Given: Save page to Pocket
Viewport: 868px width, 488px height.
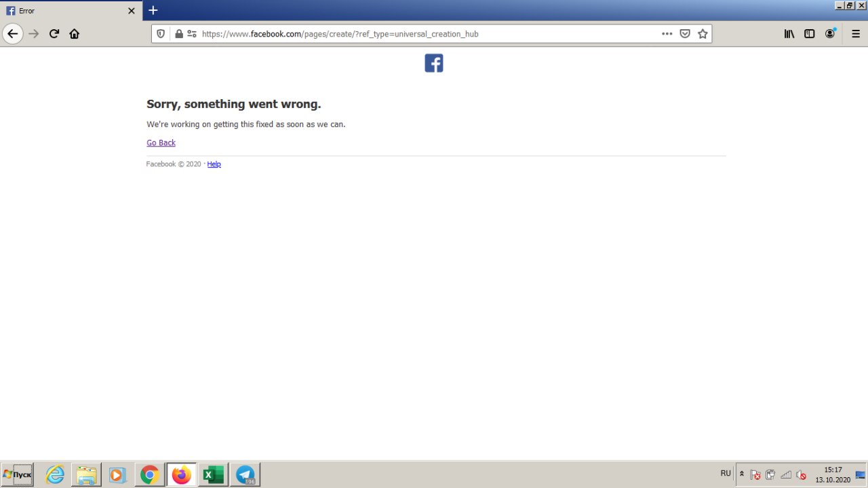Looking at the screenshot, I should coord(685,33).
